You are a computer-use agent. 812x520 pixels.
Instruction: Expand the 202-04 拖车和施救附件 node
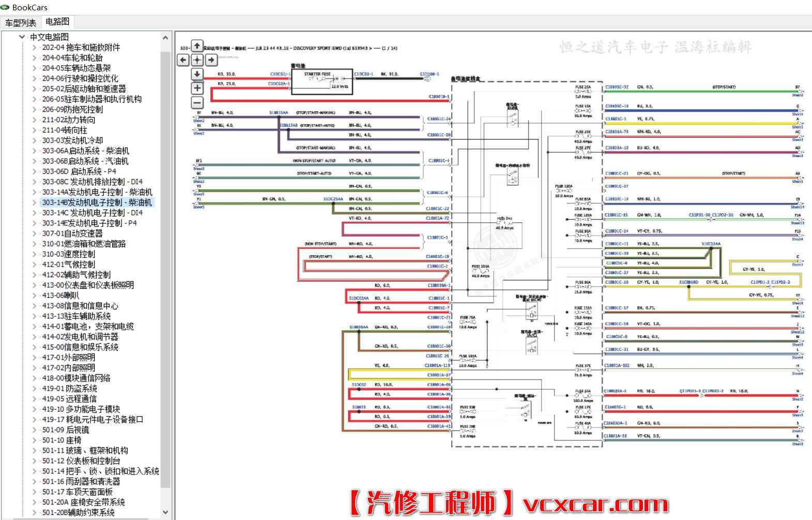point(35,48)
